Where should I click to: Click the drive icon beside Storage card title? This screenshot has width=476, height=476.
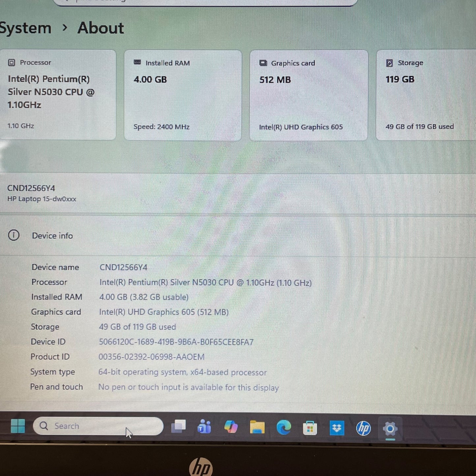[x=389, y=63]
